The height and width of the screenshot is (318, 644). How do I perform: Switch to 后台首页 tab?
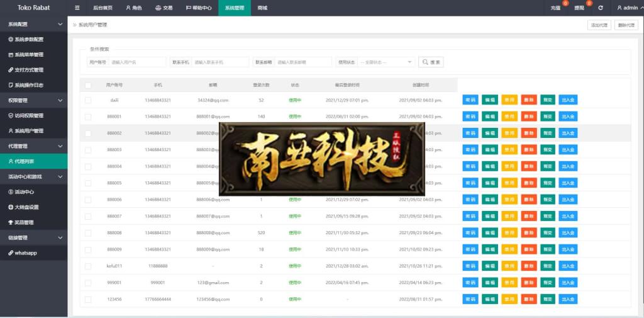point(103,8)
